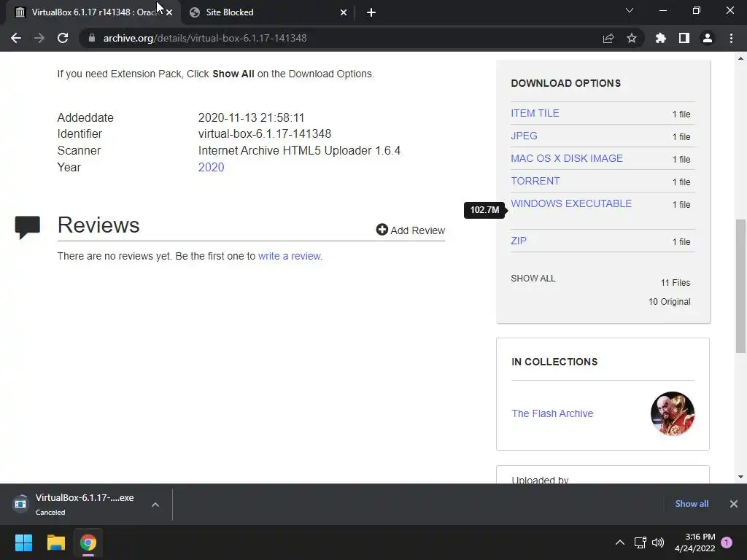This screenshot has height=560, width=747.
Task: Open the network status tray icon
Action: tap(640, 542)
